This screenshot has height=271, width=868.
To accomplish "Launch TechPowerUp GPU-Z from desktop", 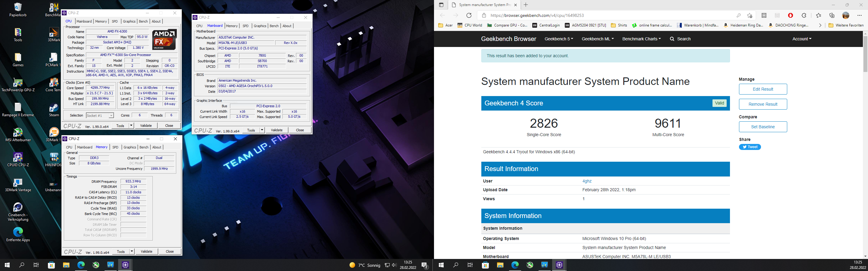I will [x=18, y=85].
